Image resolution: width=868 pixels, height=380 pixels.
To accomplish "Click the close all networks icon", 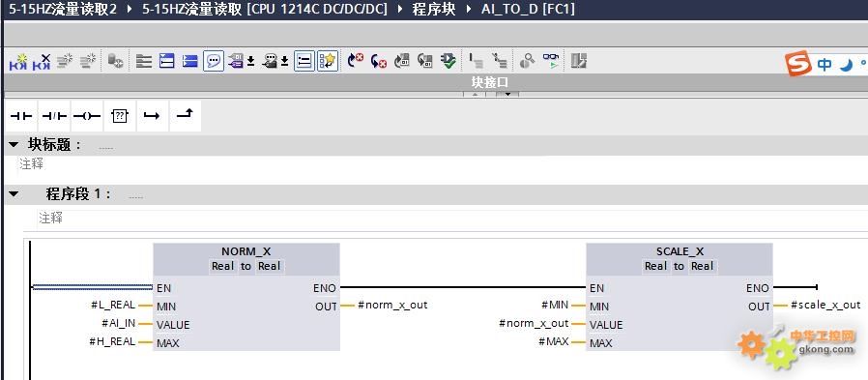I will tap(189, 61).
